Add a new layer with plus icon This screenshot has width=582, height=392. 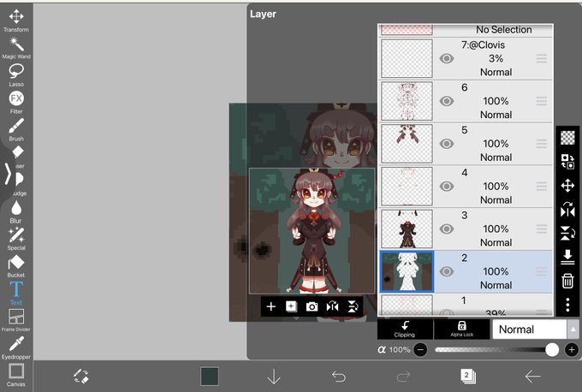271,306
